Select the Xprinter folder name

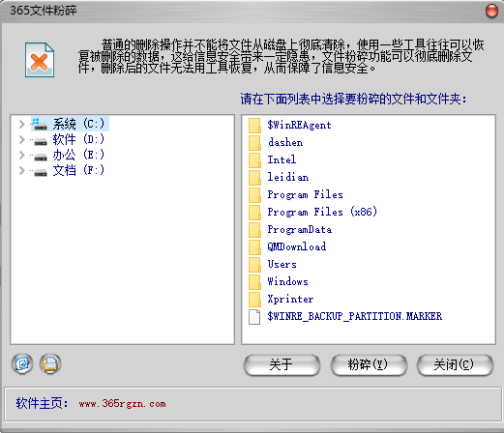(x=290, y=299)
